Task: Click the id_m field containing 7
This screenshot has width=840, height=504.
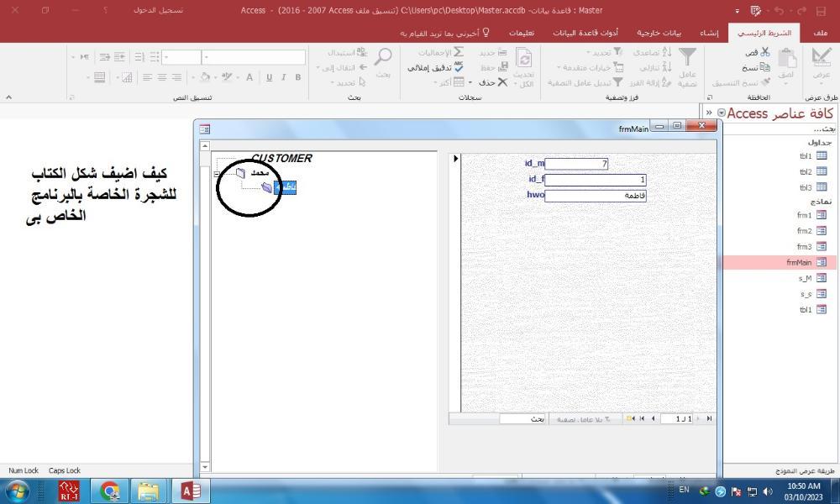Action: coord(576,164)
